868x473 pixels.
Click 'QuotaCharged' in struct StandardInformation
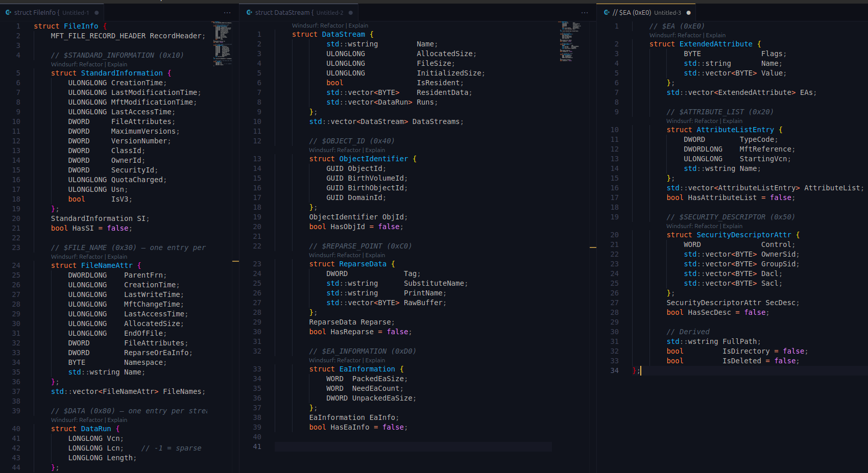(x=137, y=180)
